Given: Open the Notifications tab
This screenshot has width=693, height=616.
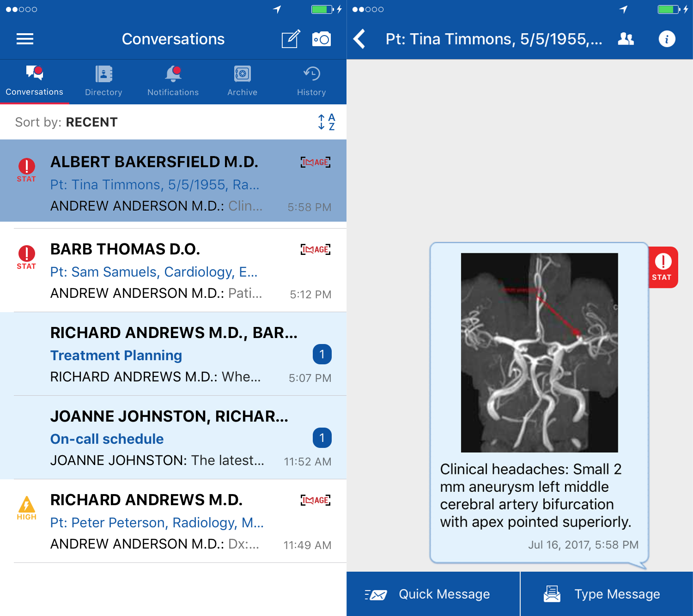Looking at the screenshot, I should tap(173, 81).
